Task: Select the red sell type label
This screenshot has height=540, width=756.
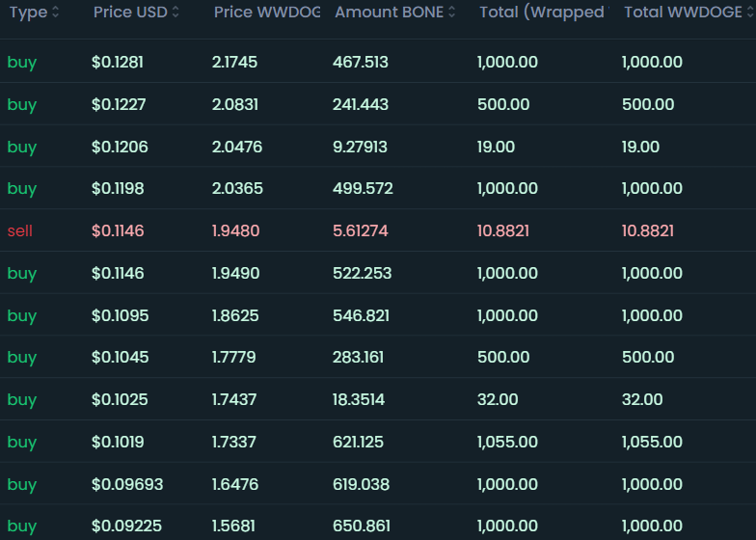Action: coord(20,231)
